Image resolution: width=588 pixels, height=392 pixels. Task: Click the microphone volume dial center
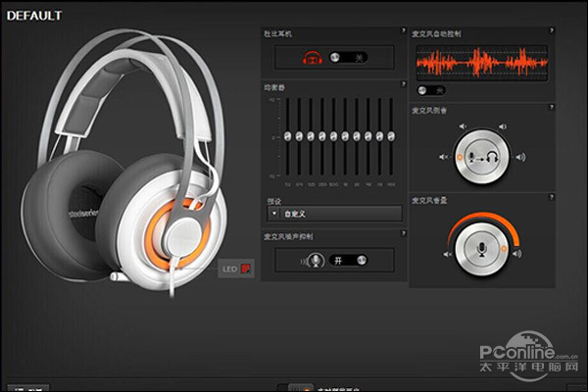(482, 249)
